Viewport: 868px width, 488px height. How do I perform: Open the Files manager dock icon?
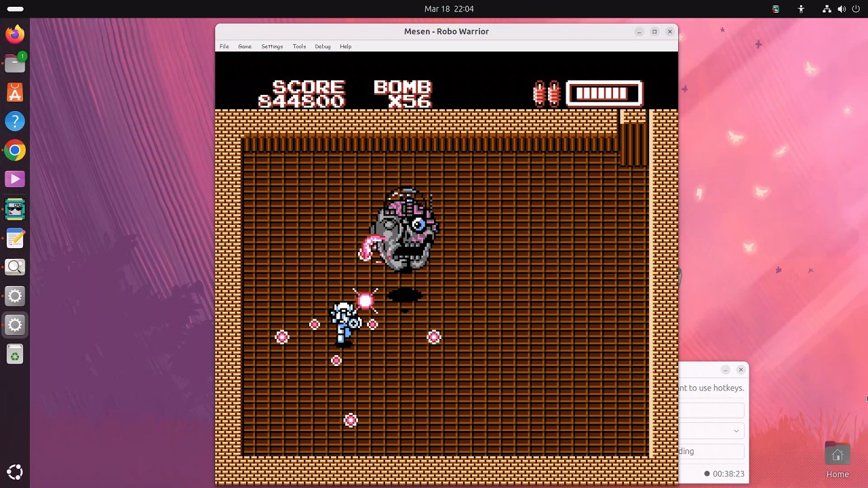pyautogui.click(x=15, y=63)
